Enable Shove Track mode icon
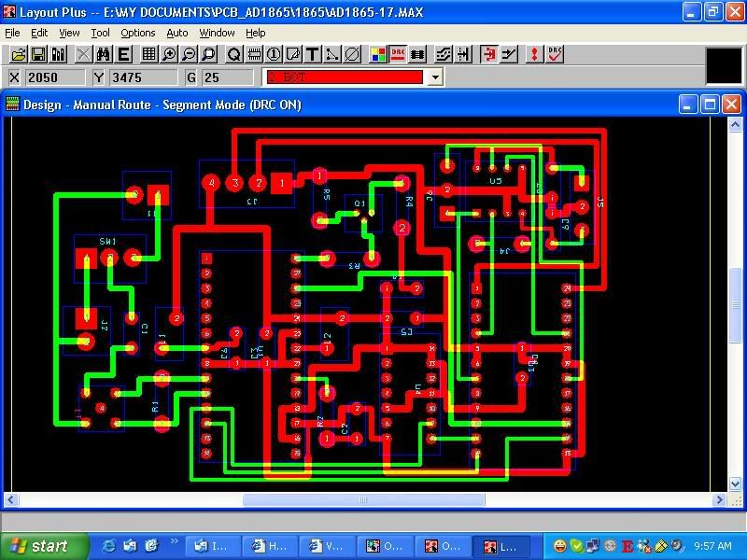This screenshot has width=747, height=560. (x=463, y=54)
